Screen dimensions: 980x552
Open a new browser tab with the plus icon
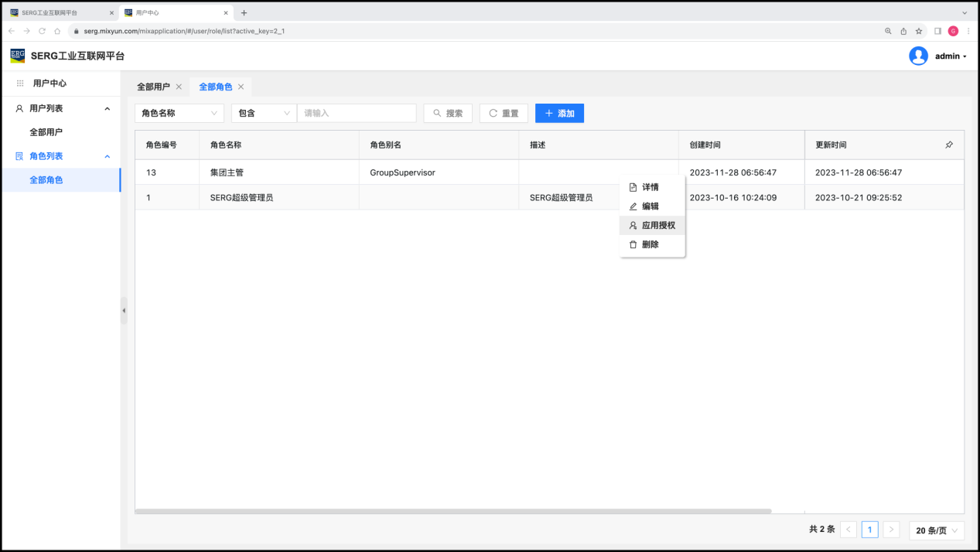[x=244, y=12]
